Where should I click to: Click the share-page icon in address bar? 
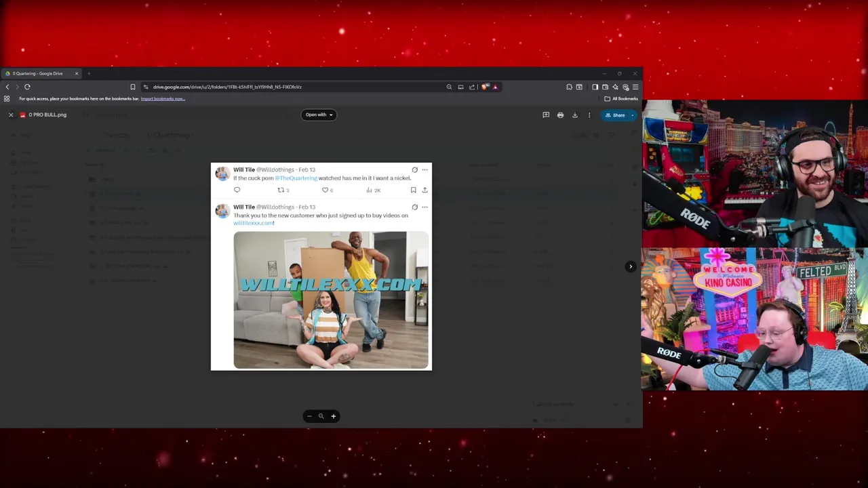pyautogui.click(x=472, y=87)
